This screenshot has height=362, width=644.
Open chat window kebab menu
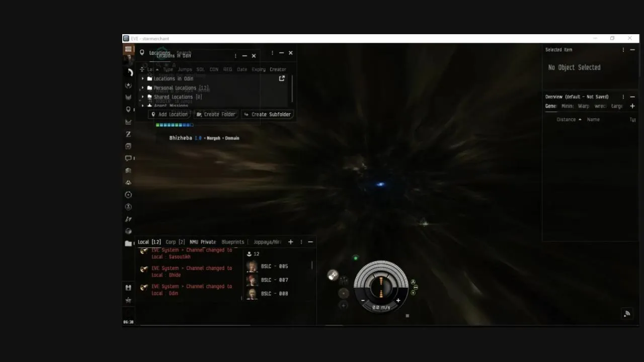click(301, 242)
